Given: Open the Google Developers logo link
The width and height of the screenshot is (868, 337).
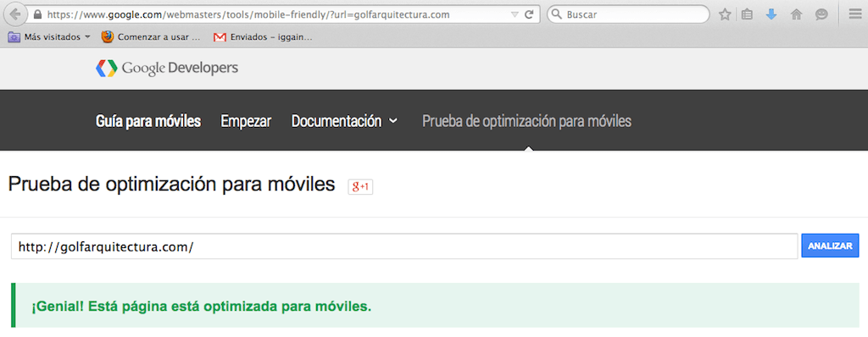Looking at the screenshot, I should (167, 68).
